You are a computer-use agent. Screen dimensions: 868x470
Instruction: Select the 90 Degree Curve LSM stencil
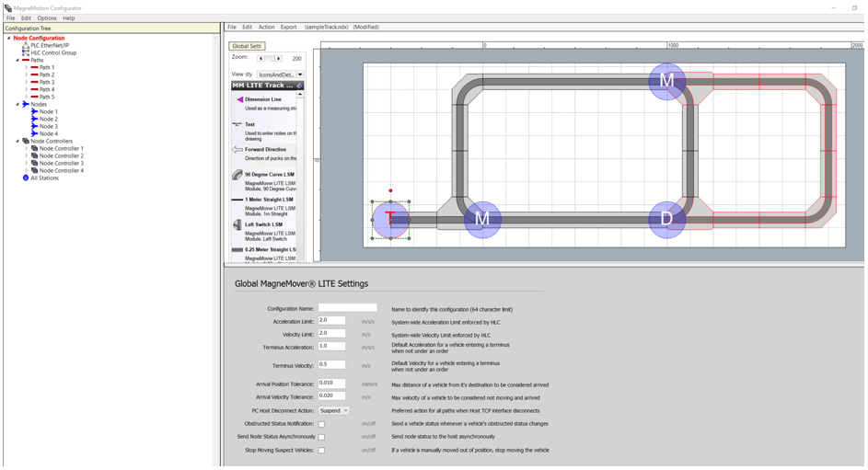tap(237, 175)
